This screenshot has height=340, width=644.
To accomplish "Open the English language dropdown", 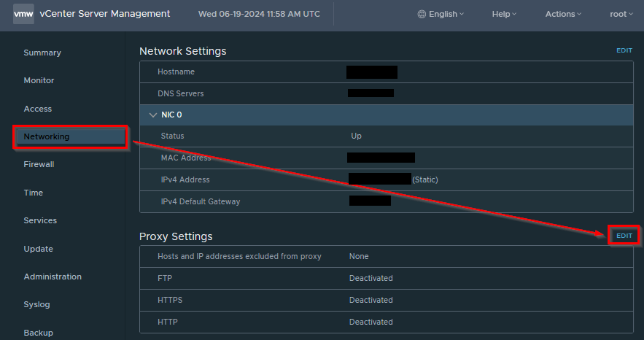I will (441, 14).
